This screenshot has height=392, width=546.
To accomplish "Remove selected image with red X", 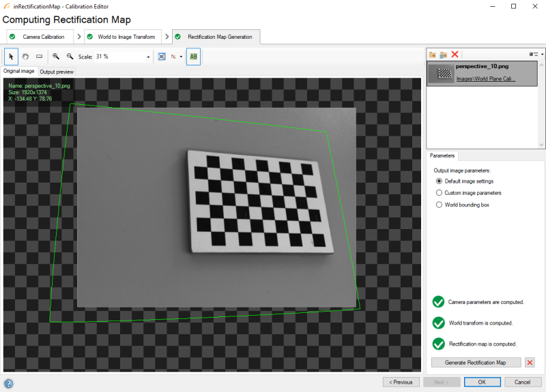I will (455, 54).
